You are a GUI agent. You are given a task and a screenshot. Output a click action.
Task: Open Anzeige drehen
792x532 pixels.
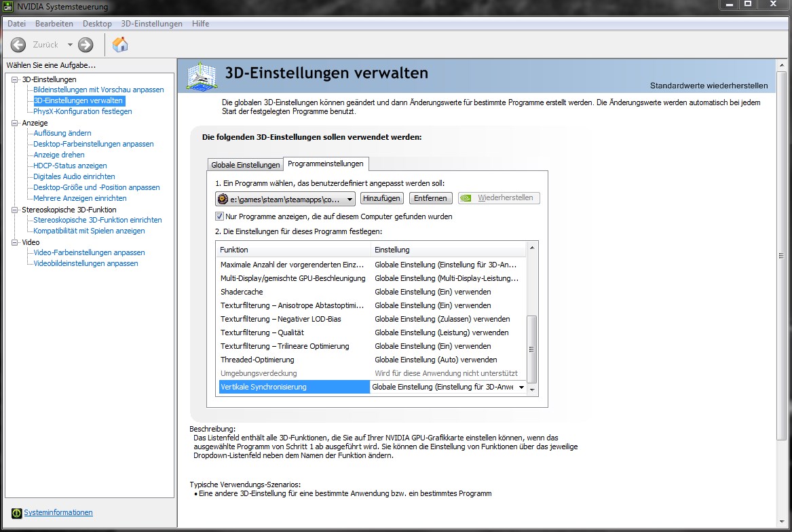click(59, 155)
